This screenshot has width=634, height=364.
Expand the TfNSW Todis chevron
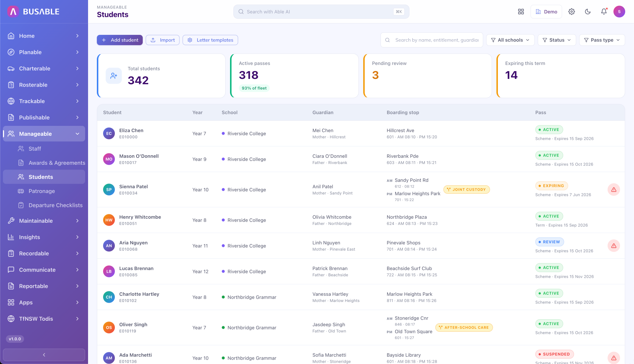pos(77,319)
